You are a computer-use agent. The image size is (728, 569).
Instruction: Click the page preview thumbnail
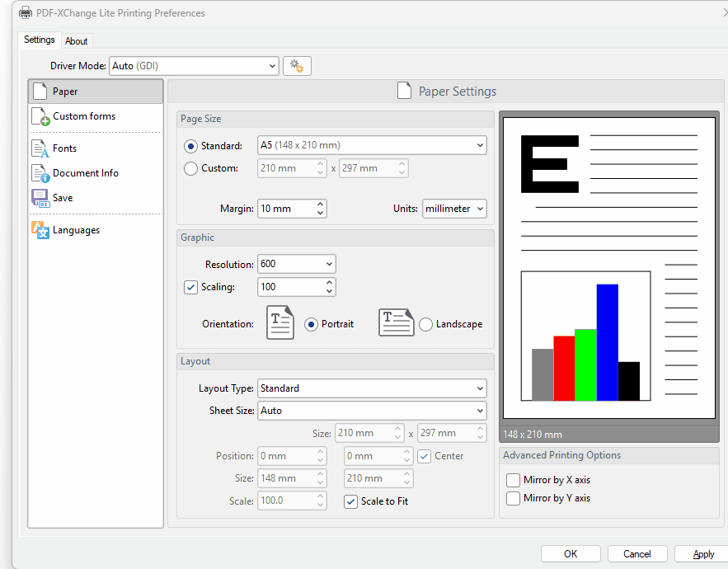(x=609, y=268)
